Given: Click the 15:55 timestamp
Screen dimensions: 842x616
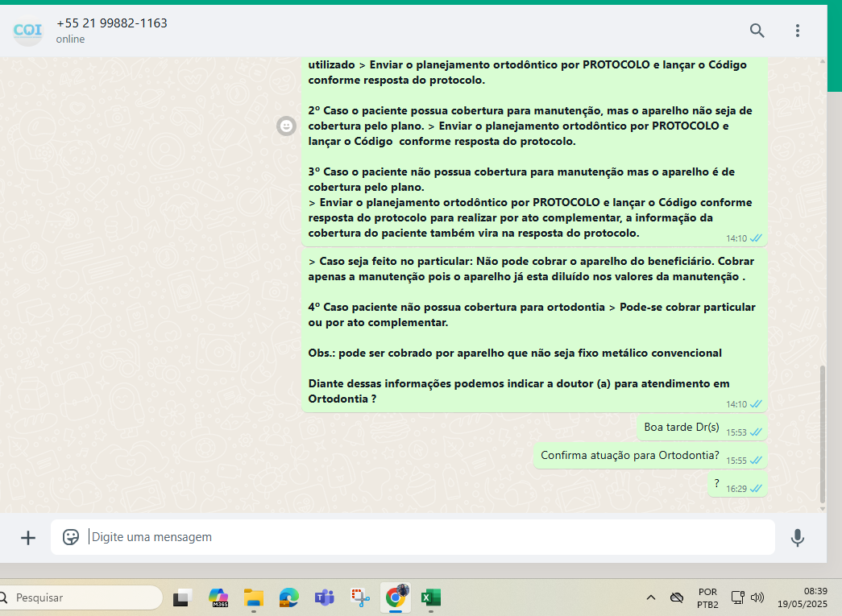Looking at the screenshot, I should 736,461.
